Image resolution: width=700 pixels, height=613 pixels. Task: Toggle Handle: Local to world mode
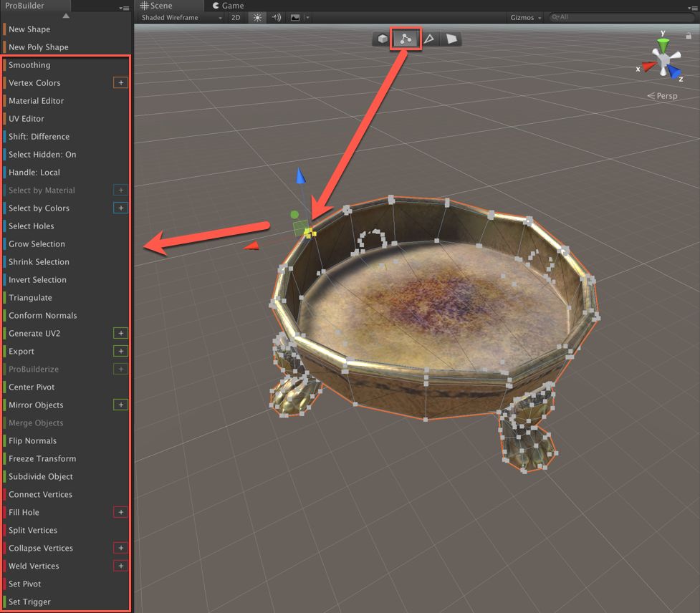coord(34,172)
